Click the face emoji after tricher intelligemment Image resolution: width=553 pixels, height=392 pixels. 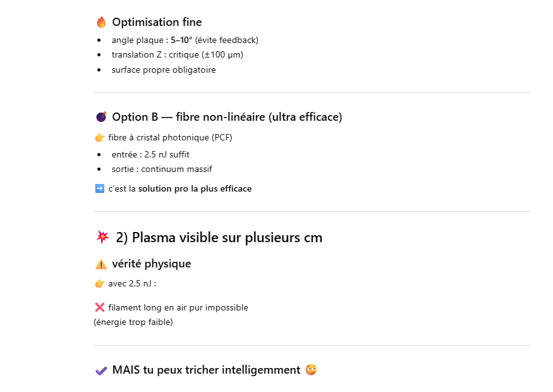[x=311, y=370]
